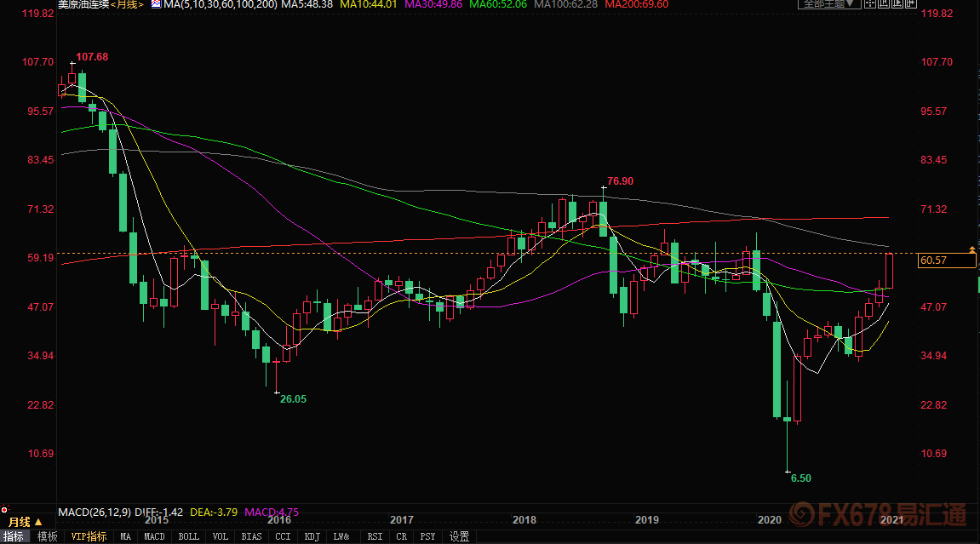Click the MA5:48.38 value
This screenshot has width=980, height=544.
307,4
